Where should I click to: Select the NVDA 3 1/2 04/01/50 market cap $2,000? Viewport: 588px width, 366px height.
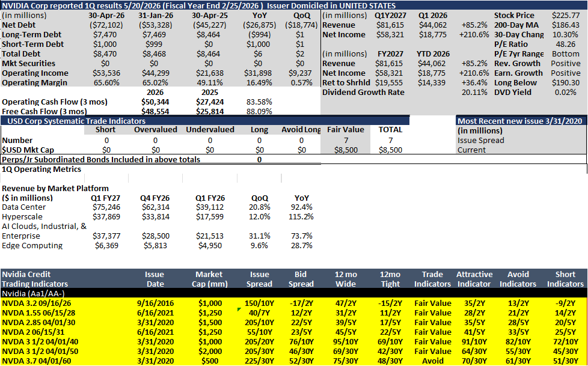(x=210, y=352)
